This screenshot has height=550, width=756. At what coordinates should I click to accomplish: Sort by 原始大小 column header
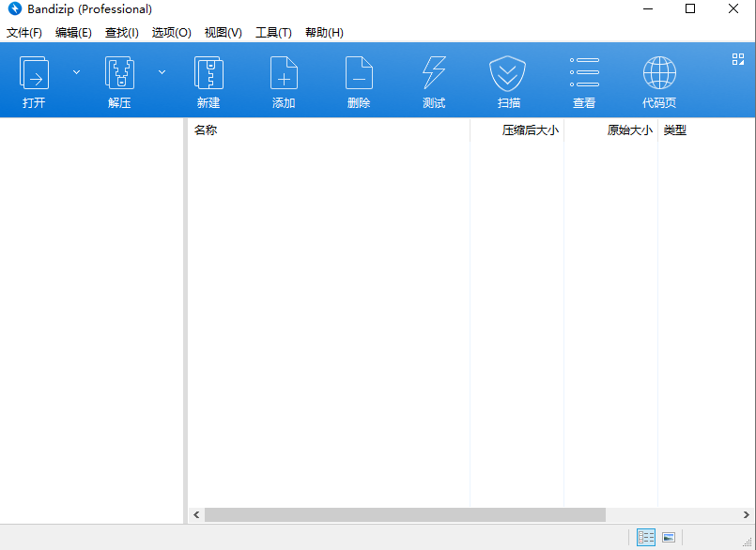(610, 130)
